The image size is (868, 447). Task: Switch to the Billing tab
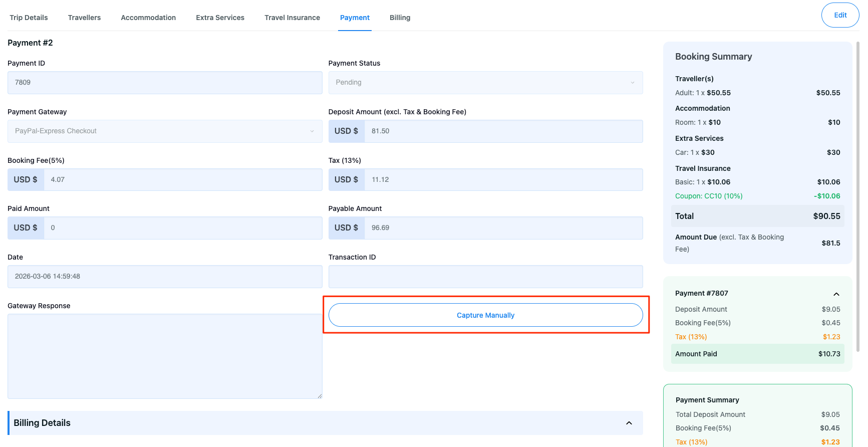(400, 18)
